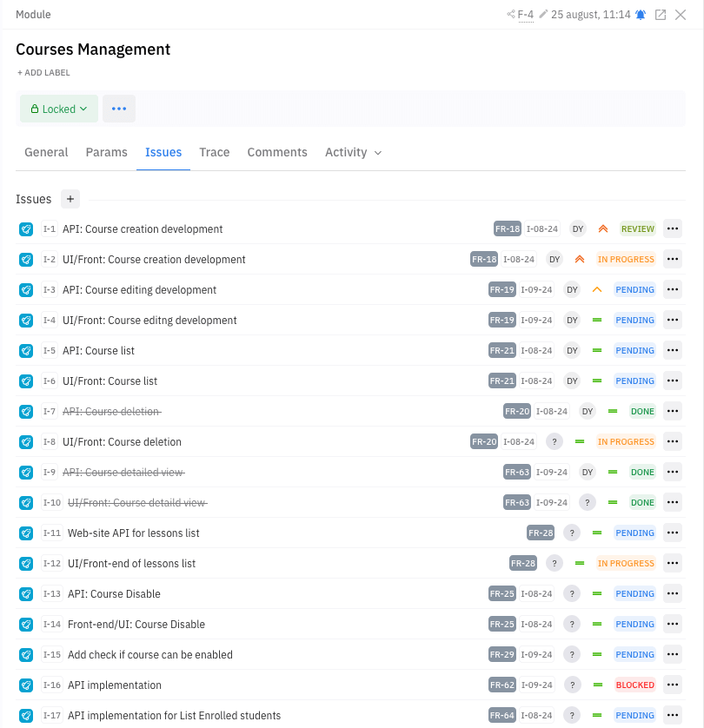Click the pencil edit icon next to F-4

(541, 14)
